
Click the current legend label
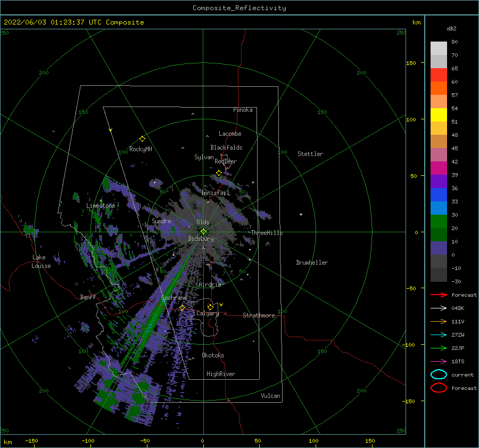463,374
